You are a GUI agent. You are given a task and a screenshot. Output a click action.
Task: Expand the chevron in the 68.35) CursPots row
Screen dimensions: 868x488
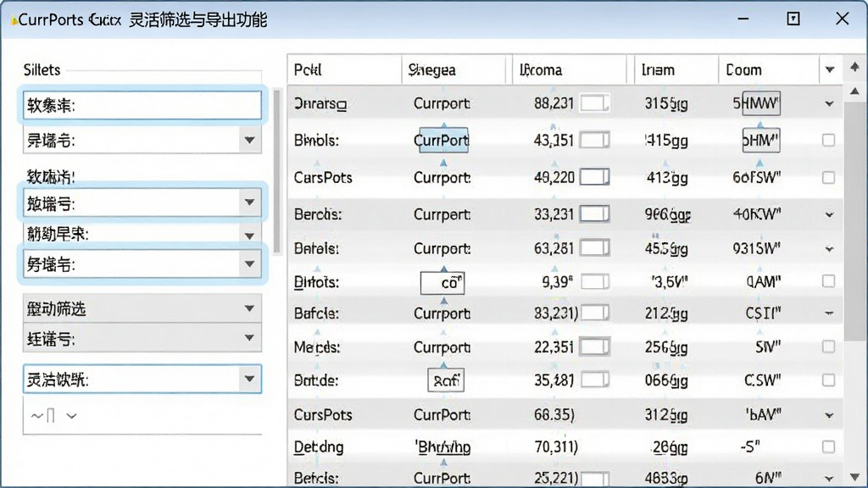tap(829, 415)
